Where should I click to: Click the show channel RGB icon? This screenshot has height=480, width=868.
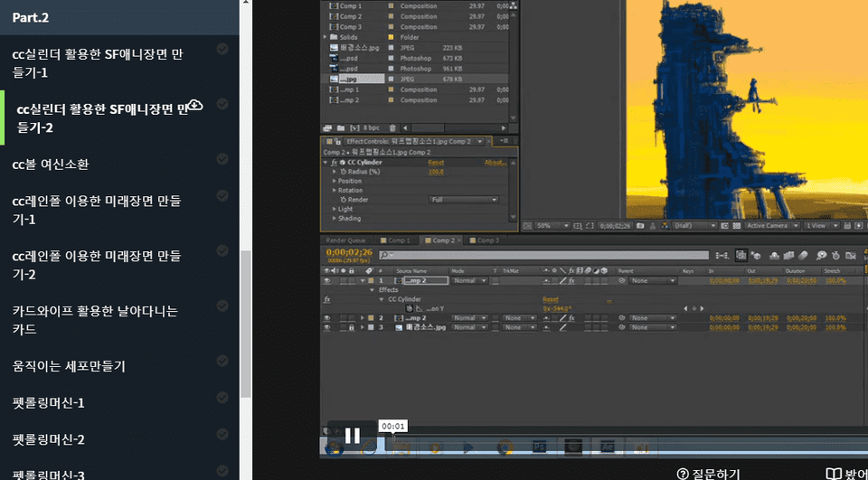pyautogui.click(x=665, y=226)
